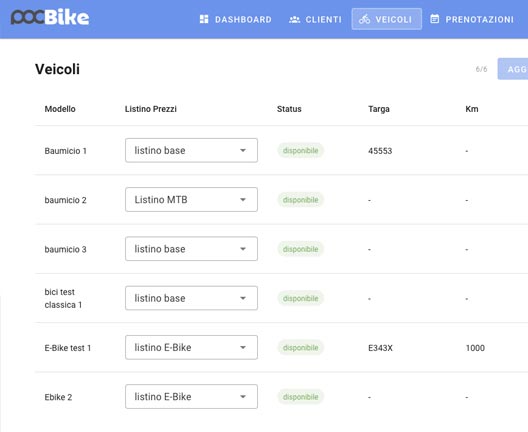Click the dropdown arrow in Baumicio 1 row
The width and height of the screenshot is (528, 432).
pos(243,151)
